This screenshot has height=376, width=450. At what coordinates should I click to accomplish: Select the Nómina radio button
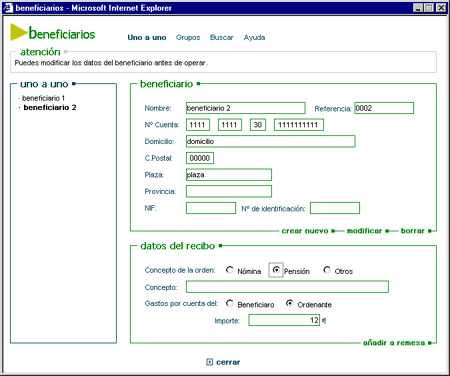(230, 270)
